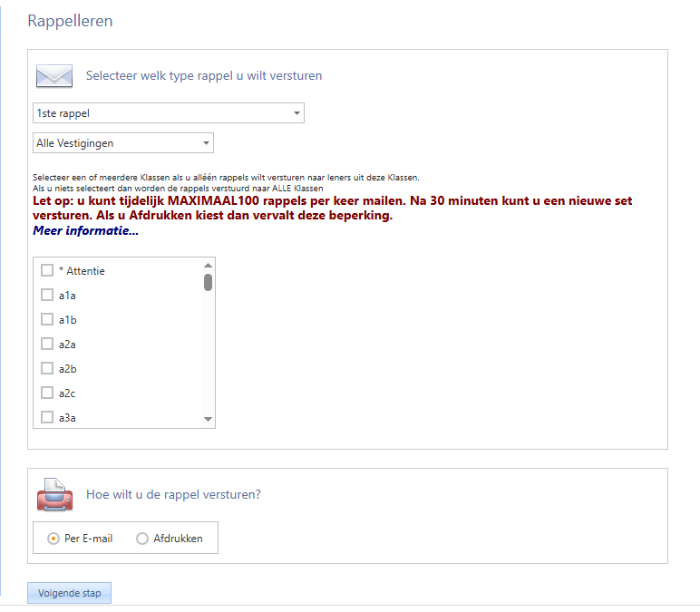Click the a1a label in class list
700x612 pixels.
click(67, 295)
